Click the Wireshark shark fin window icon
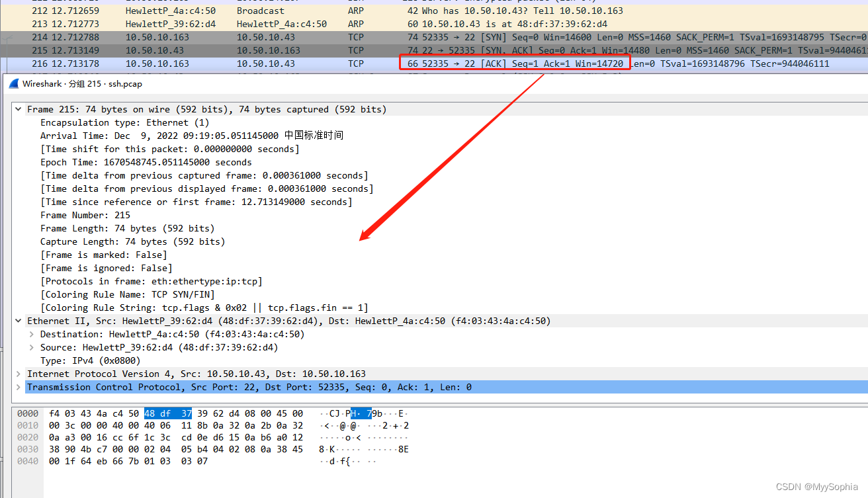The height and width of the screenshot is (498, 868). coord(13,84)
